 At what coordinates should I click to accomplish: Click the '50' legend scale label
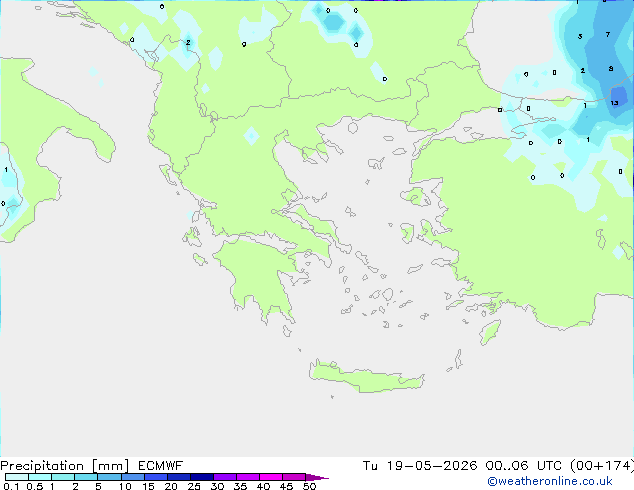[x=309, y=486]
